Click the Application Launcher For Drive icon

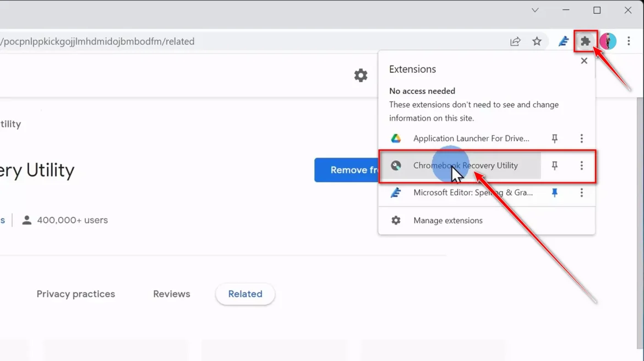pos(396,138)
